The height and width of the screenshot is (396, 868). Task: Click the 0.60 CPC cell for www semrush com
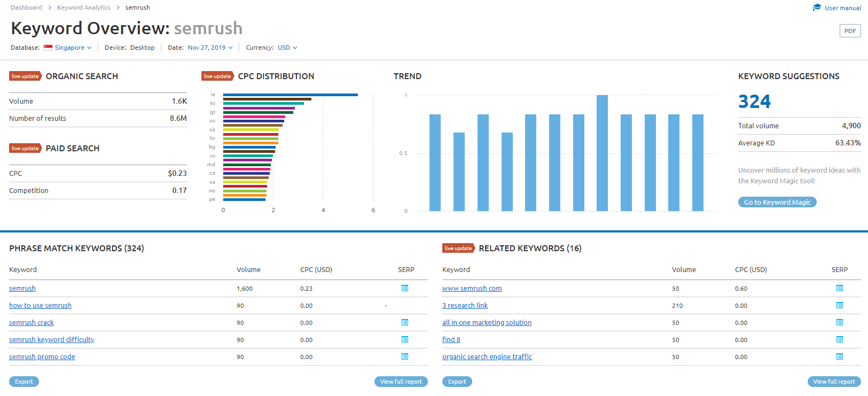tap(741, 289)
